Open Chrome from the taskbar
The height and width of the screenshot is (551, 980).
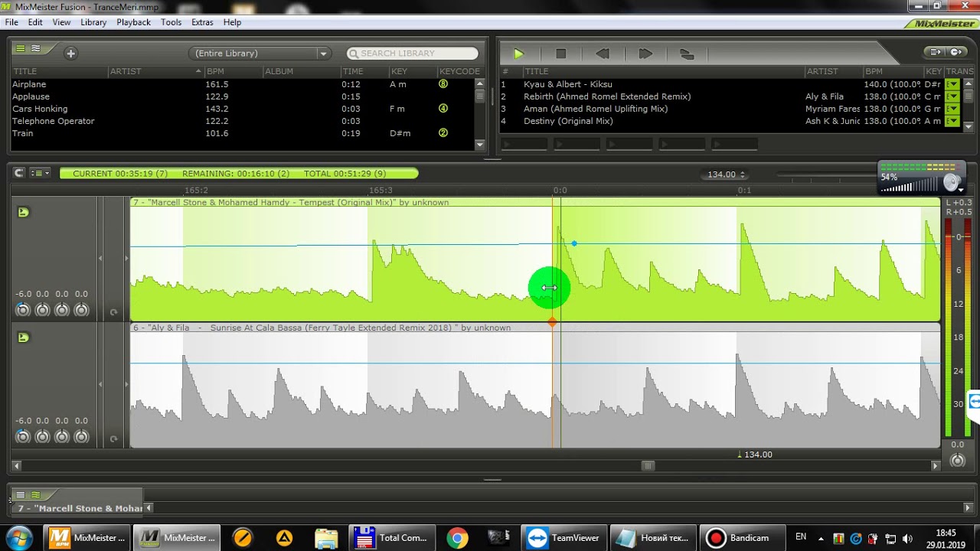point(457,538)
